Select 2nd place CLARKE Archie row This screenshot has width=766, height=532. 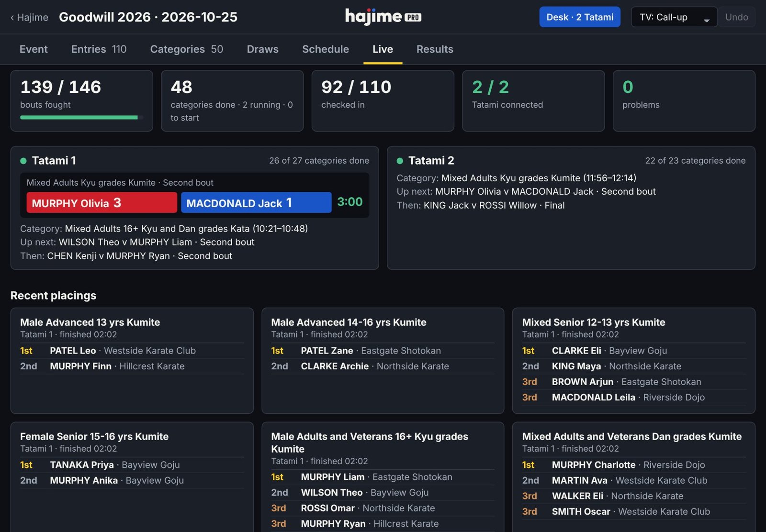pos(383,366)
